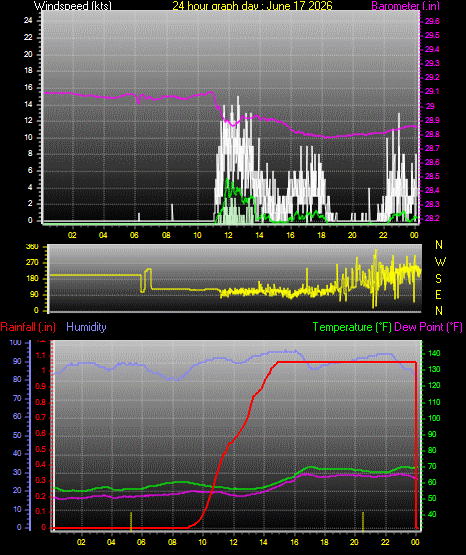
Task: Click hour label "14" under rainfall chart
Action: click(x=264, y=542)
